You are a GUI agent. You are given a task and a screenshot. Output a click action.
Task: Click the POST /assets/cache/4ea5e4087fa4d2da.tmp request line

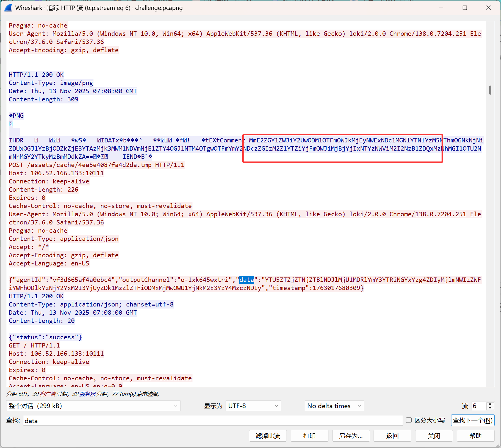click(97, 165)
